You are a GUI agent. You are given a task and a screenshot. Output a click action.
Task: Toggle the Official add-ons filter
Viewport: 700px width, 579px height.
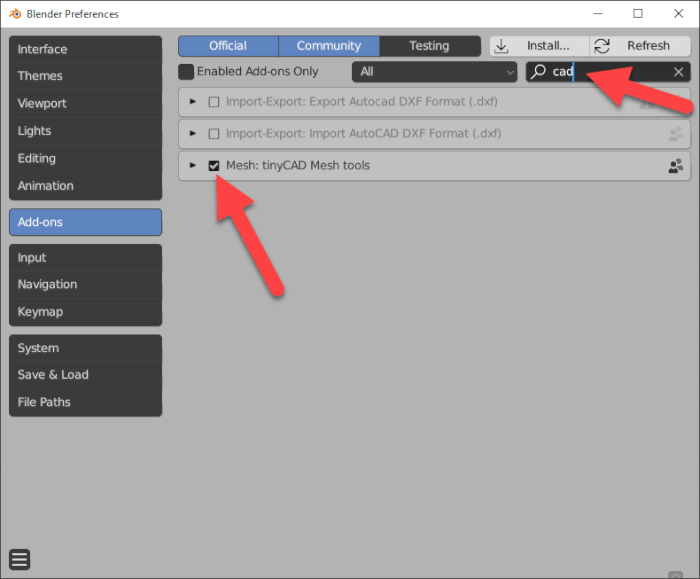(228, 46)
